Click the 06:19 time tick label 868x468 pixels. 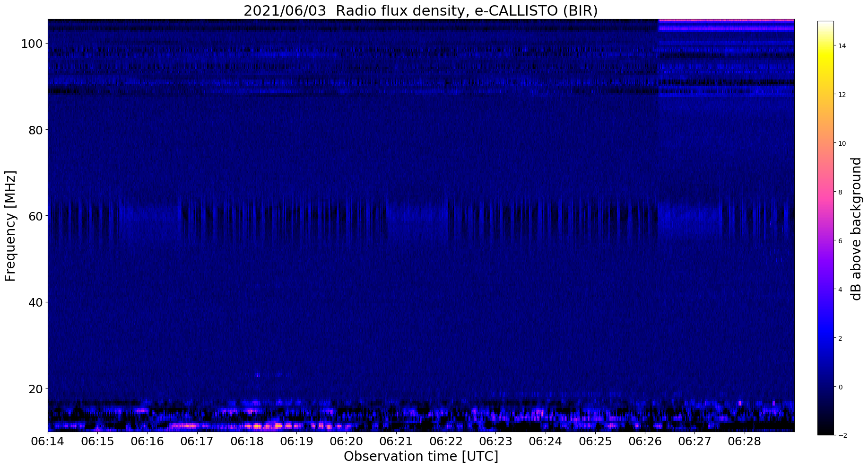[296, 442]
